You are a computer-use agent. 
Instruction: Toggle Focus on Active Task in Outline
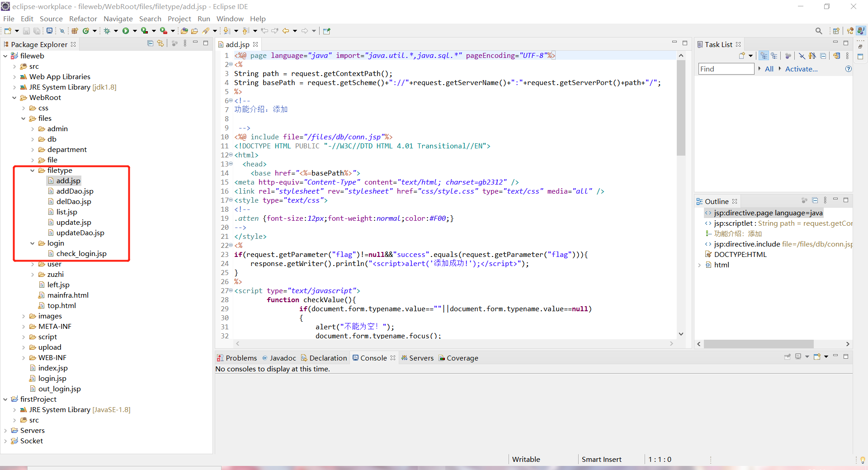[804, 200]
